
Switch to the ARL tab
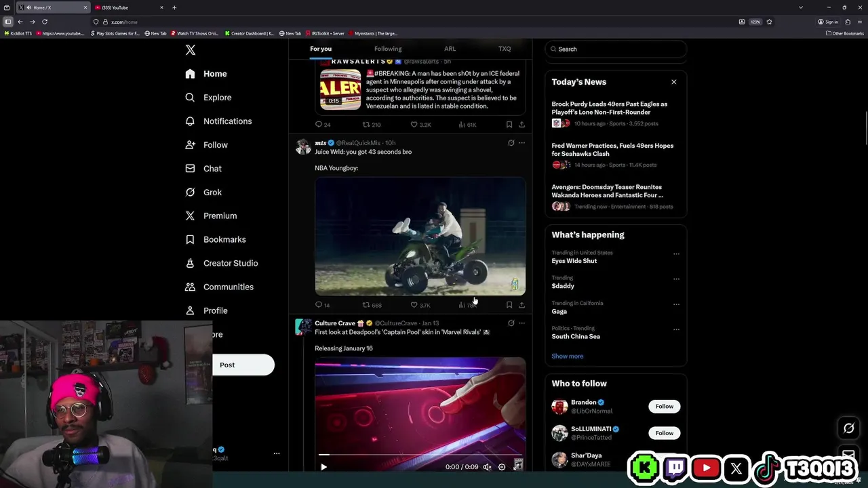pyautogui.click(x=450, y=49)
